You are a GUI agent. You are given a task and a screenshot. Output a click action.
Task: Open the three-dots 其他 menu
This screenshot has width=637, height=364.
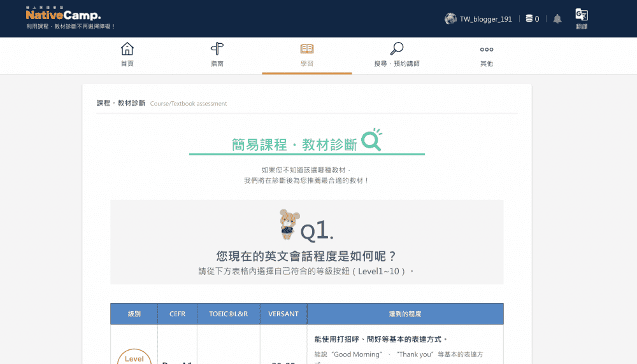[487, 50]
